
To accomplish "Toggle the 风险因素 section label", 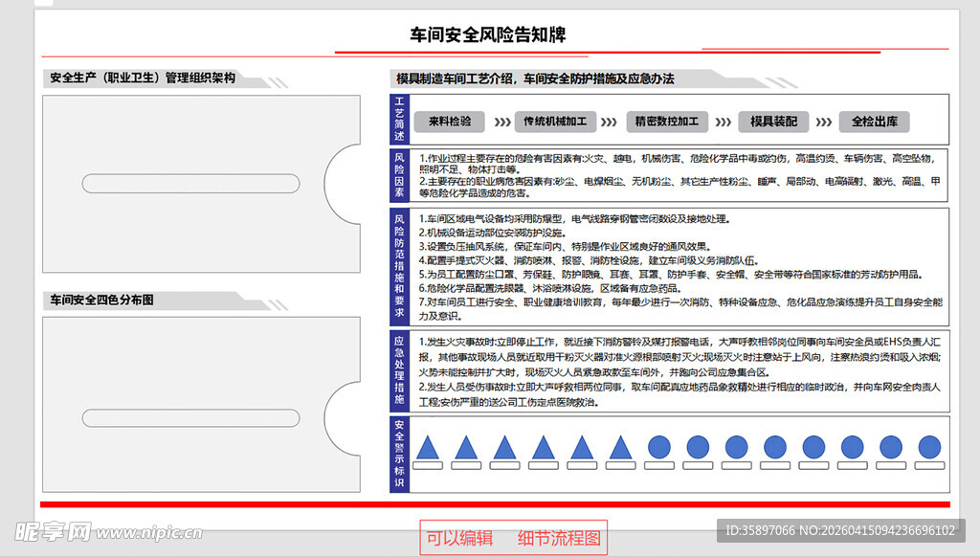I will [x=401, y=173].
